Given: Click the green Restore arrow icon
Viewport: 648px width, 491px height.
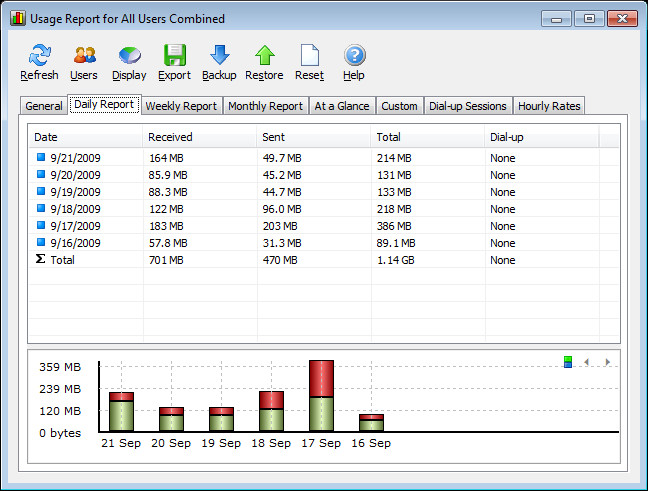Looking at the screenshot, I should [x=264, y=55].
